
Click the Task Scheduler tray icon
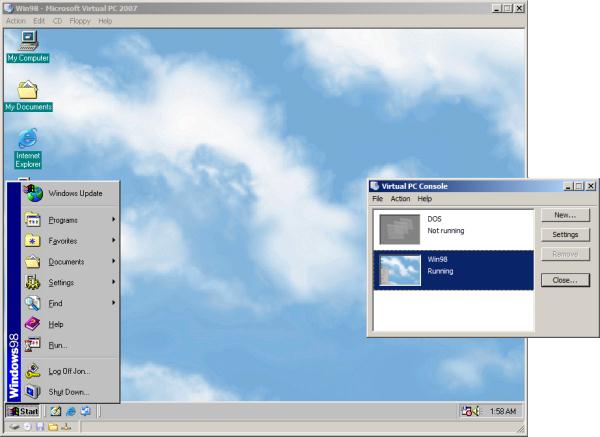click(x=466, y=411)
